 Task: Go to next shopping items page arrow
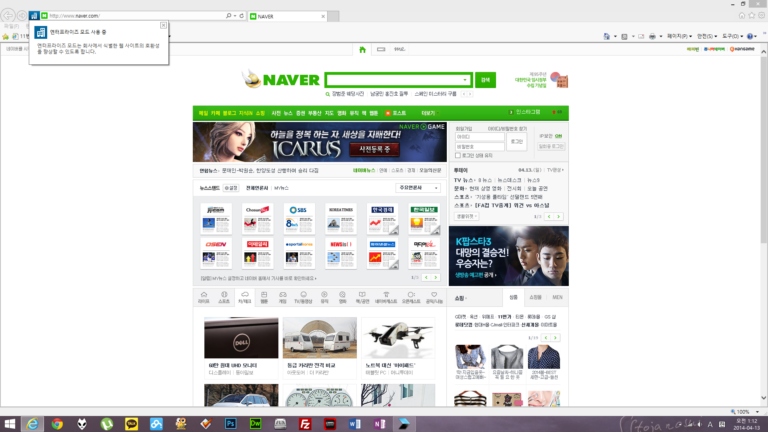point(555,337)
